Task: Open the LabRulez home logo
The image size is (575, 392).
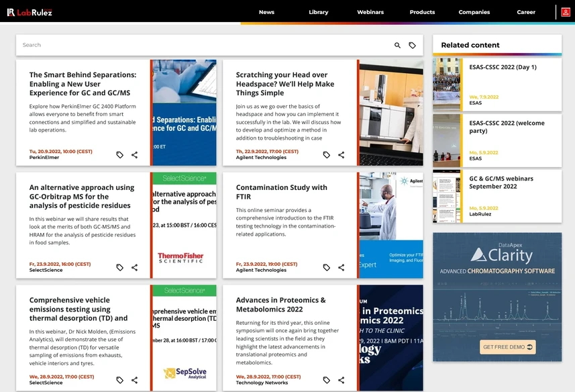Action: click(30, 12)
